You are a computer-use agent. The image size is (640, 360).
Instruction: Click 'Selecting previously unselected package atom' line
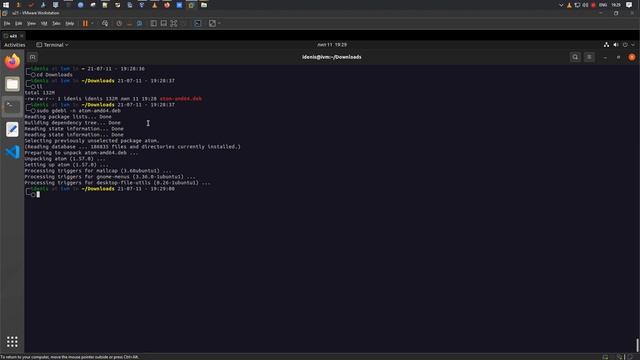click(x=92, y=141)
